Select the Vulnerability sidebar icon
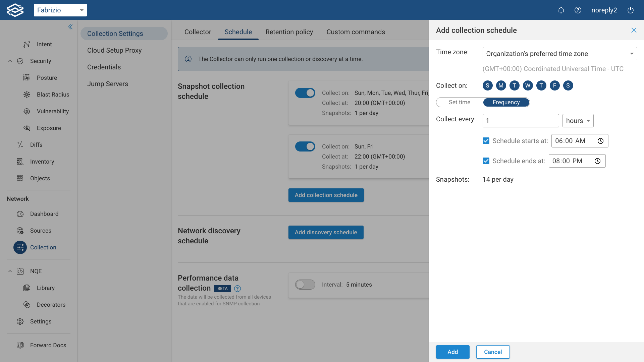 (x=27, y=111)
